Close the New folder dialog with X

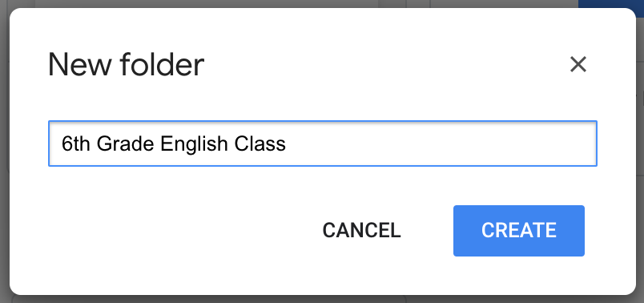578,65
